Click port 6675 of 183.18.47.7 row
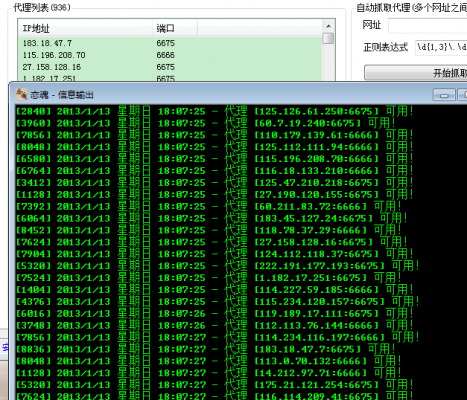This screenshot has width=467, height=400. tap(166, 43)
